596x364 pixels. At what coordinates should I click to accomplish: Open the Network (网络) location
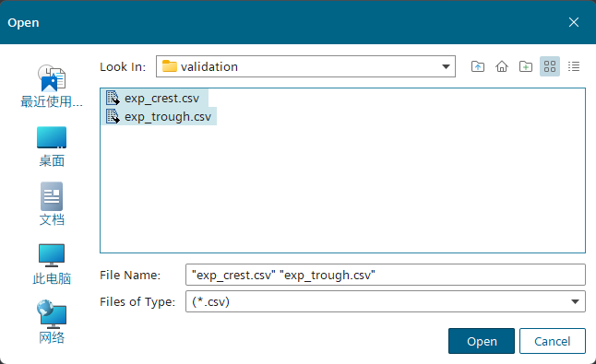pyautogui.click(x=52, y=322)
